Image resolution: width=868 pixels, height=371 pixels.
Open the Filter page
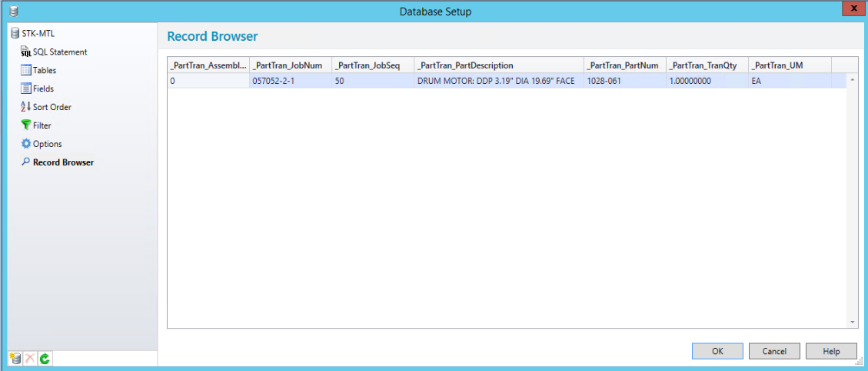(36, 125)
